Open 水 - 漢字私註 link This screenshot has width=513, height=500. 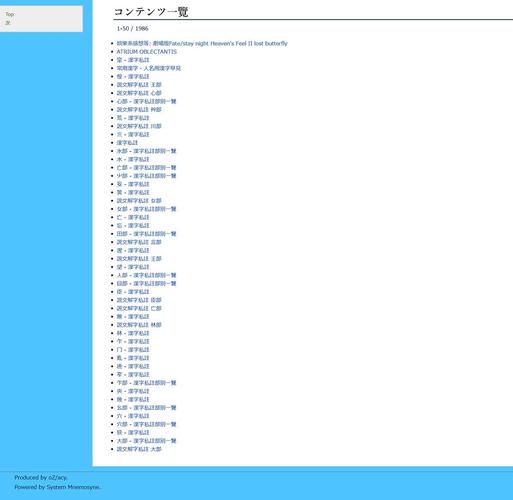coord(133,159)
